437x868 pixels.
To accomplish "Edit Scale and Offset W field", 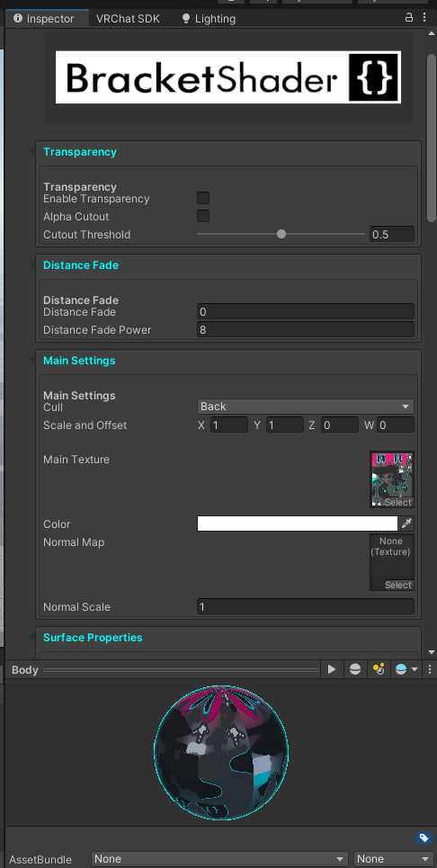I will pyautogui.click(x=396, y=425).
